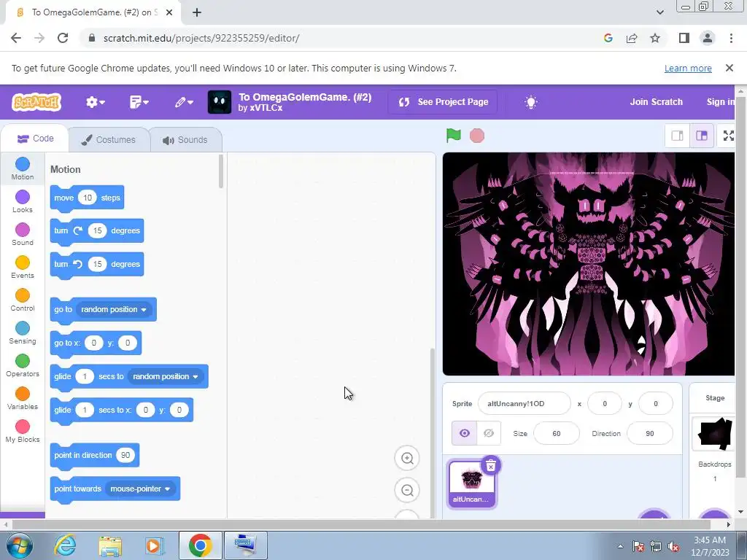Viewport: 747px width, 560px height.
Task: Open Windows Start menu
Action: click(x=19, y=545)
